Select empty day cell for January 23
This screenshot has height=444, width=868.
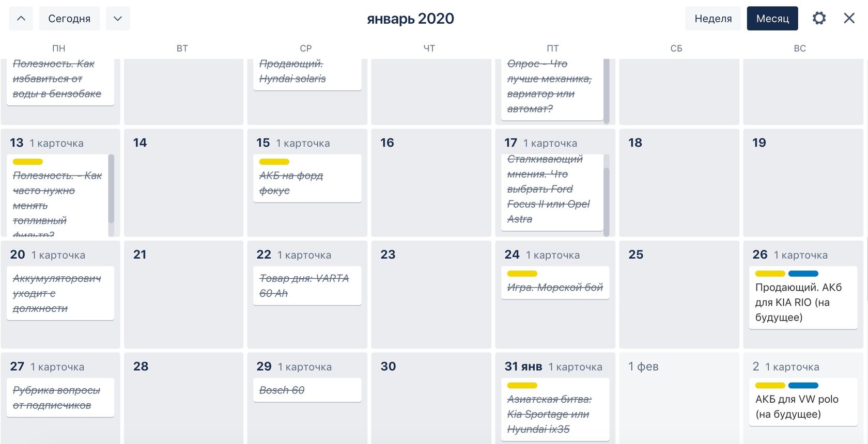pos(431,294)
